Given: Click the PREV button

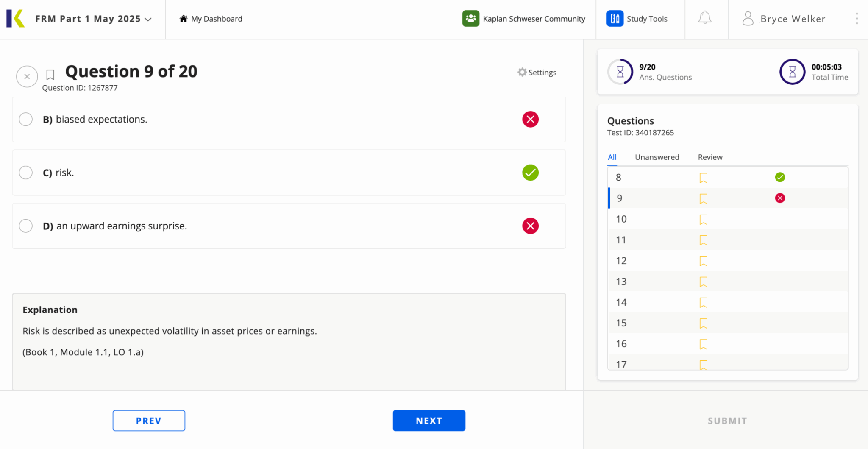Looking at the screenshot, I should (149, 421).
